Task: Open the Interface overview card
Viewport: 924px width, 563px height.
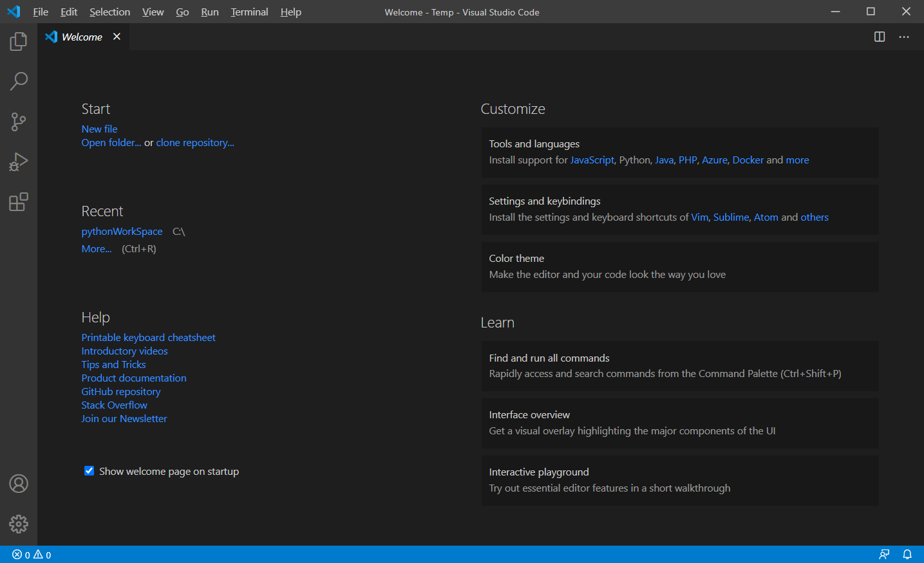Action: pyautogui.click(x=680, y=423)
